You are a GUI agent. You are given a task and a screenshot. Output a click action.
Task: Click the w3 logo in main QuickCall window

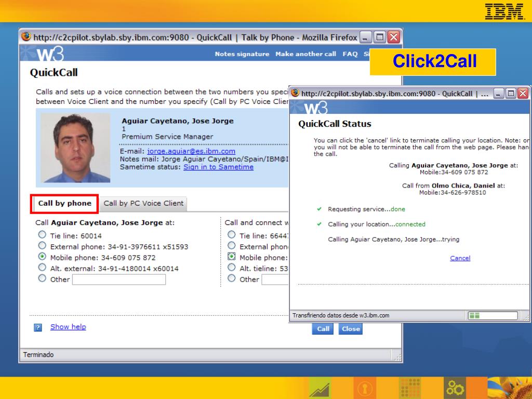pyautogui.click(x=50, y=54)
